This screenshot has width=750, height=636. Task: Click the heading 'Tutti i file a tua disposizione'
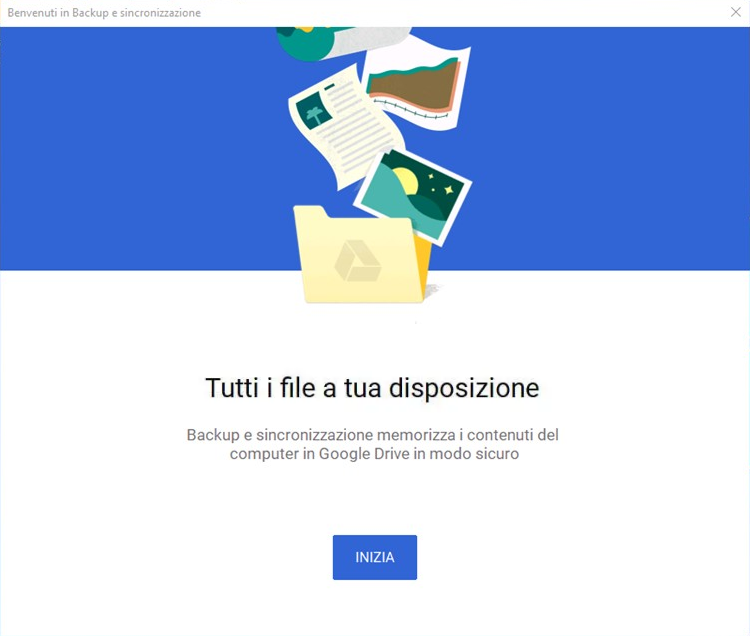(x=373, y=388)
